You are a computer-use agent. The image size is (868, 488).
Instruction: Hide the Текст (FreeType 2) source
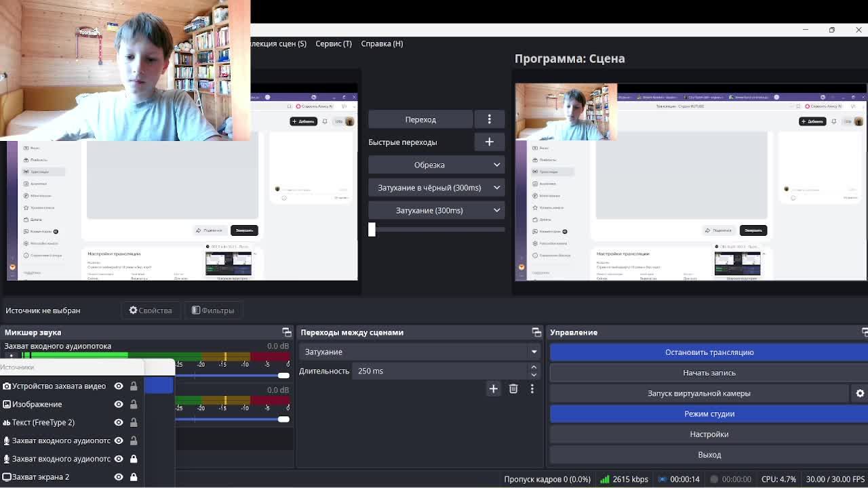pyautogui.click(x=119, y=422)
